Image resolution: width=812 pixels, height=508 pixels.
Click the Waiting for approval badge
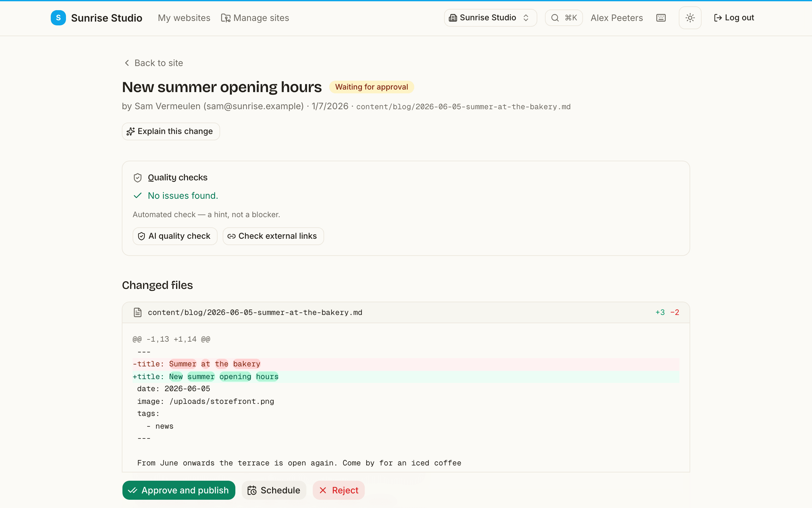click(x=371, y=87)
